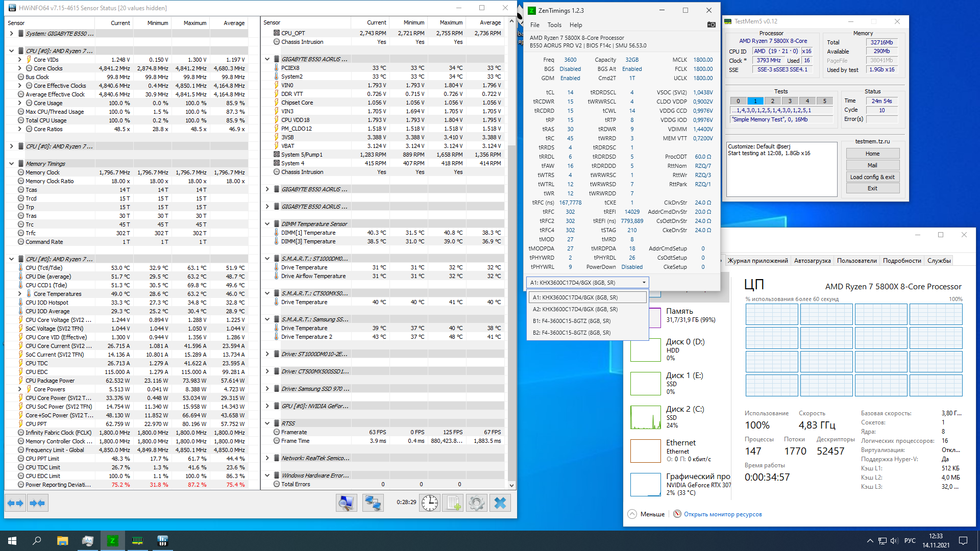
Task: Click the HWiNFO expand columns arrows icon
Action: (x=16, y=503)
